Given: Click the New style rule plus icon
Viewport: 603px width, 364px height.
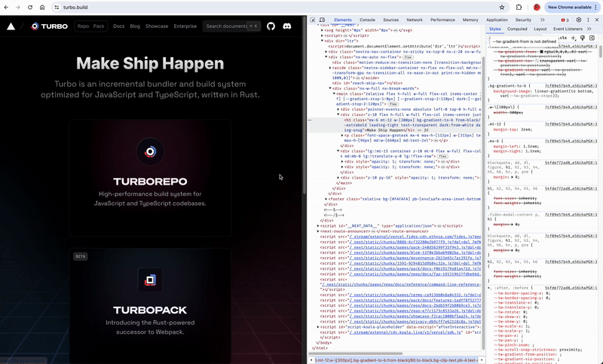Looking at the screenshot, I should pyautogui.click(x=574, y=37).
